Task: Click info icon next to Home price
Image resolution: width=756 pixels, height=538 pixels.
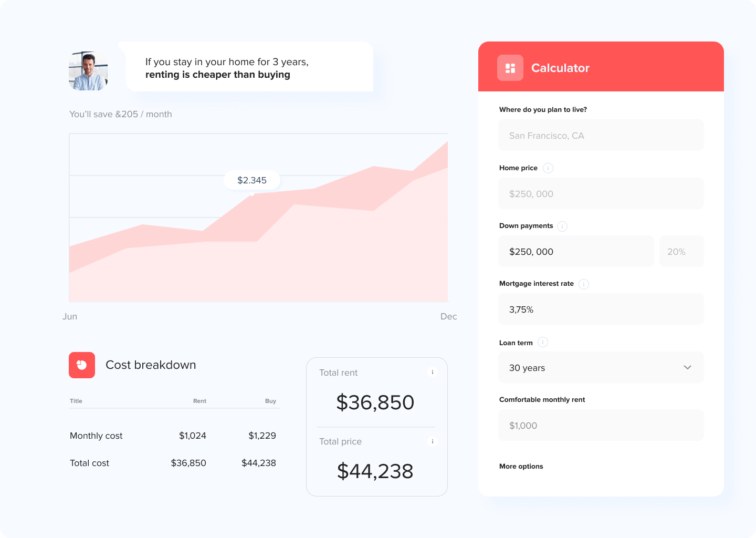Action: point(548,168)
